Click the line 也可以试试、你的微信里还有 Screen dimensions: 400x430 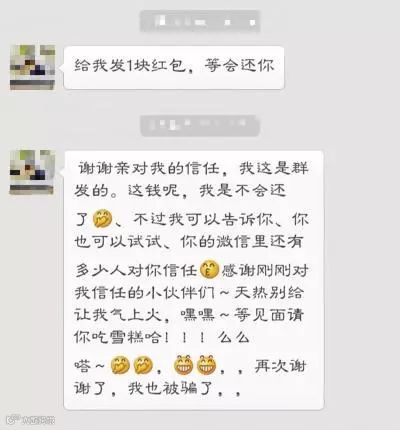click(x=188, y=242)
